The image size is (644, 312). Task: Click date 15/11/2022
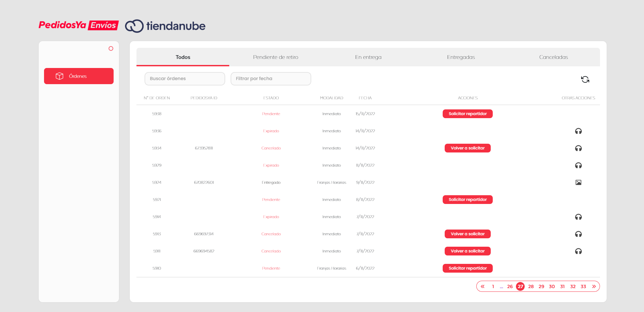[x=365, y=114]
